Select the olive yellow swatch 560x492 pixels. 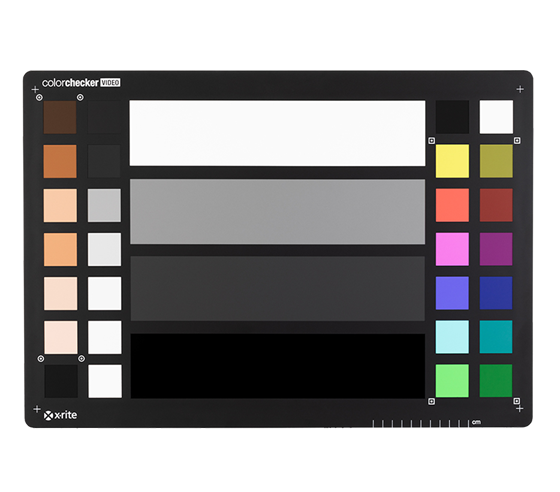tap(496, 161)
